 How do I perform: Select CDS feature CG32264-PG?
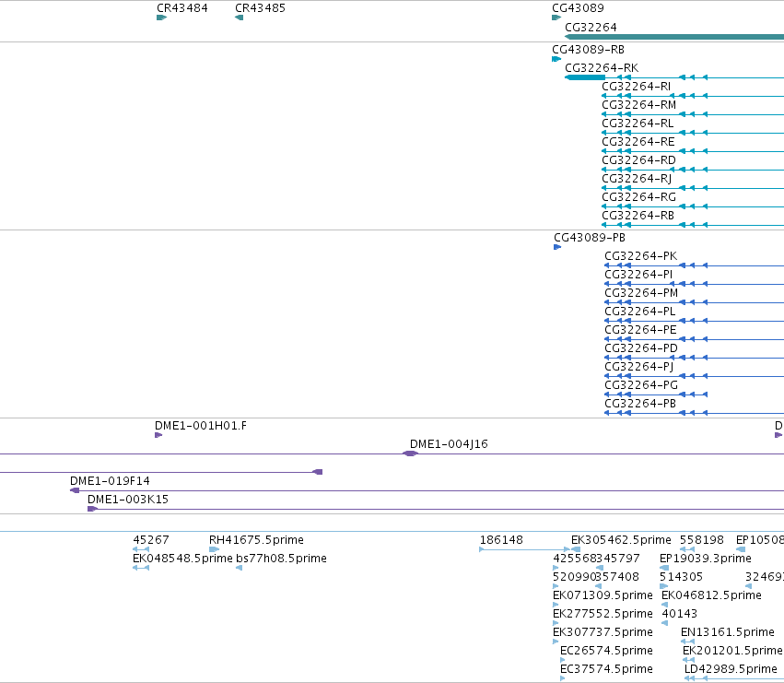(656, 394)
